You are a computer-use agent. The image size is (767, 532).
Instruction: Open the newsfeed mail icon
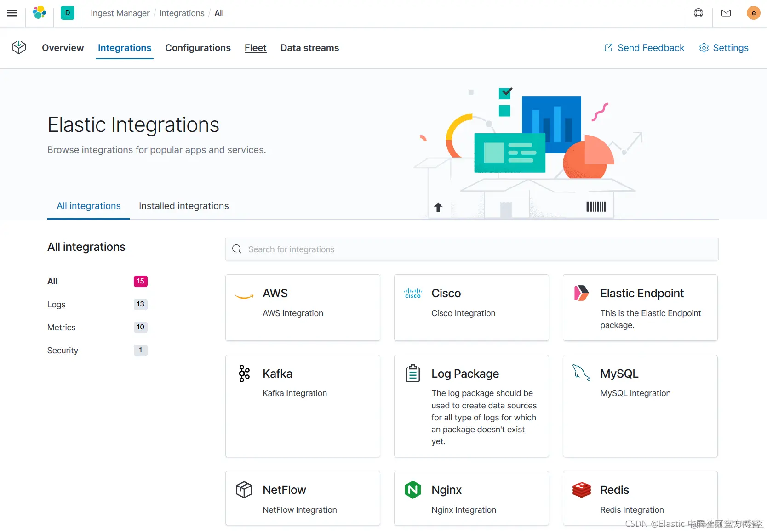click(x=726, y=13)
